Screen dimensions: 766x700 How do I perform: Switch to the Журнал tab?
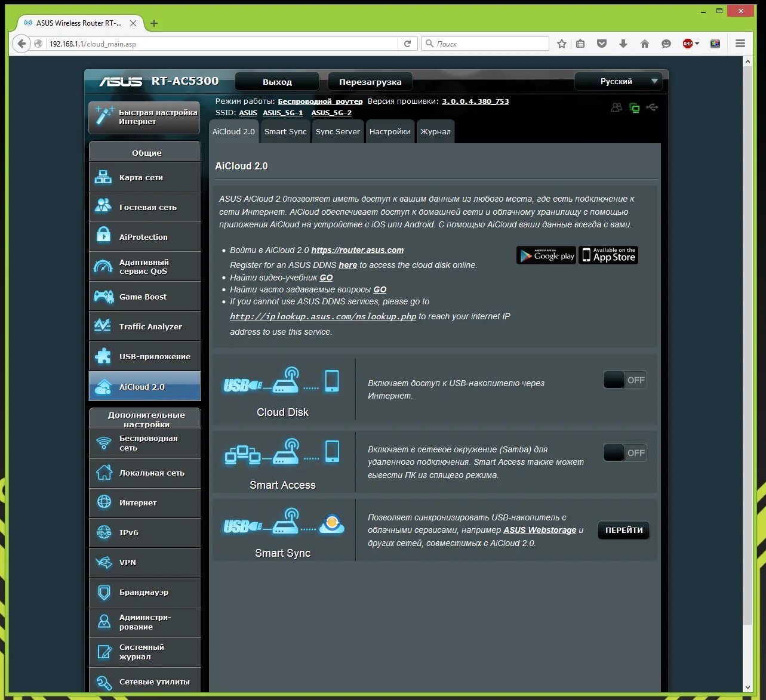435,132
